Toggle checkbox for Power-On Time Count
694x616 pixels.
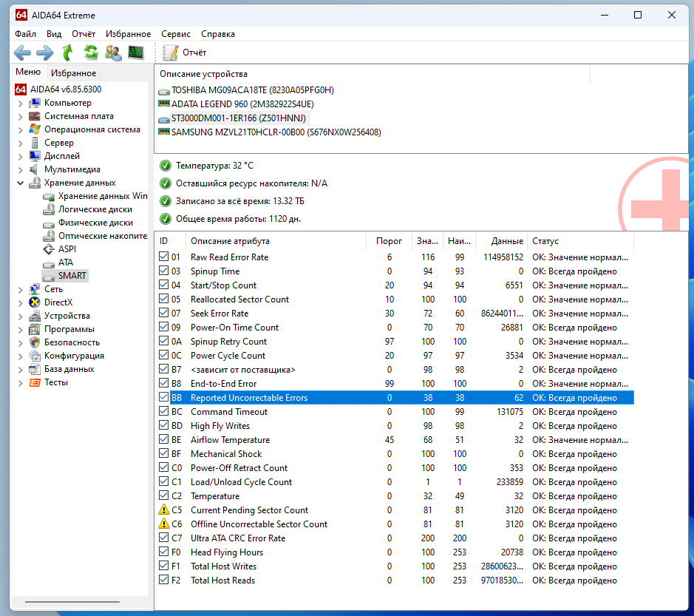[x=164, y=327]
